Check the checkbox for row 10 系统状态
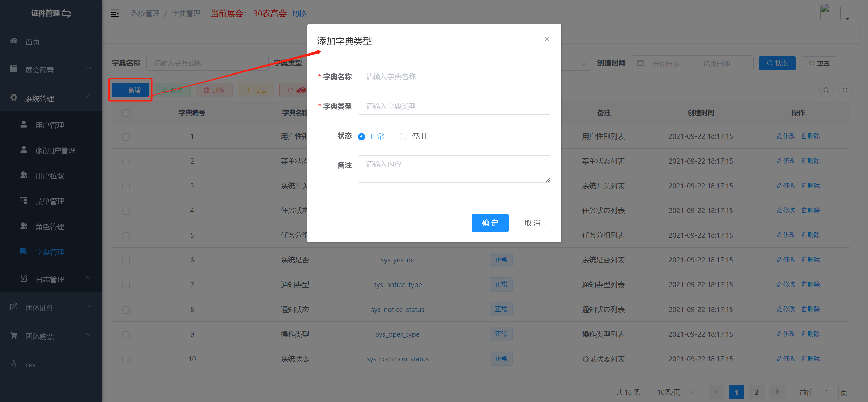Viewport: 868px width, 402px height. [x=126, y=359]
